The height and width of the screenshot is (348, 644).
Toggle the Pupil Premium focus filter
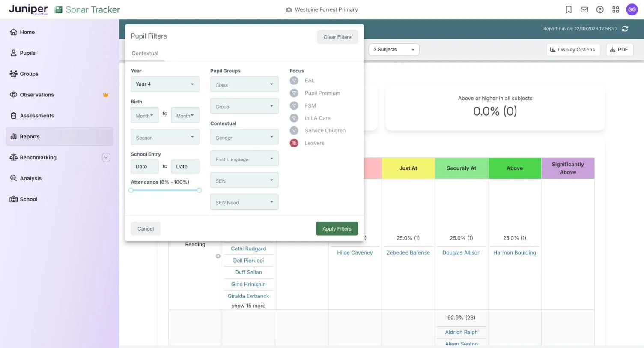click(x=294, y=93)
